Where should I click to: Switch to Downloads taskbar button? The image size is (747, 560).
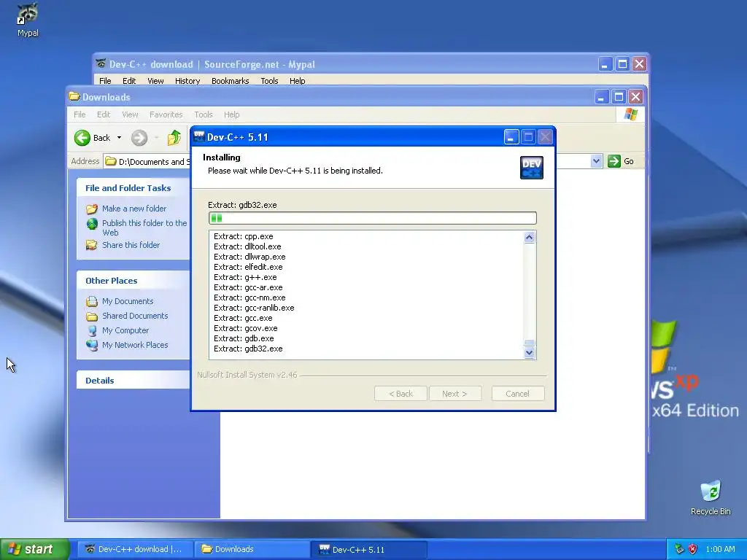coord(252,549)
